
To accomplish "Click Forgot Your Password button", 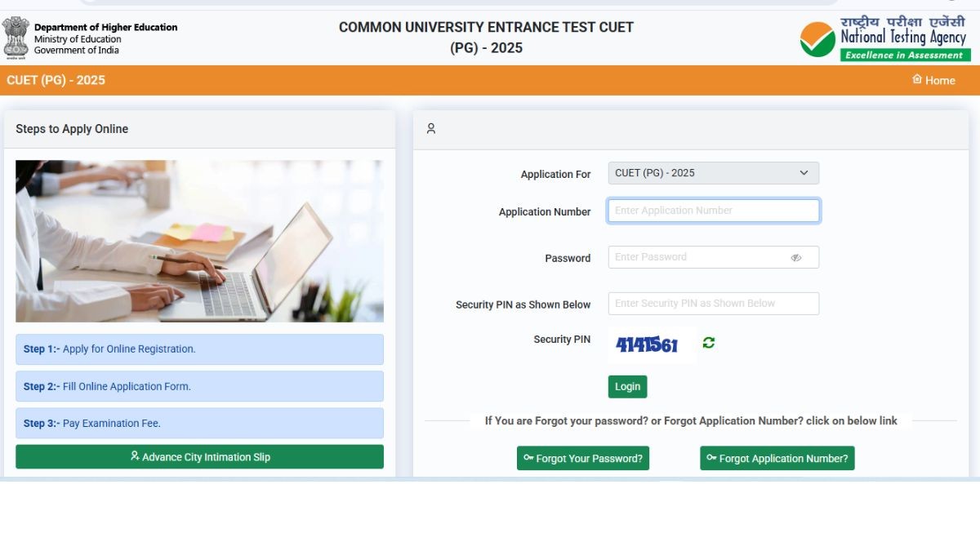I will tap(583, 459).
